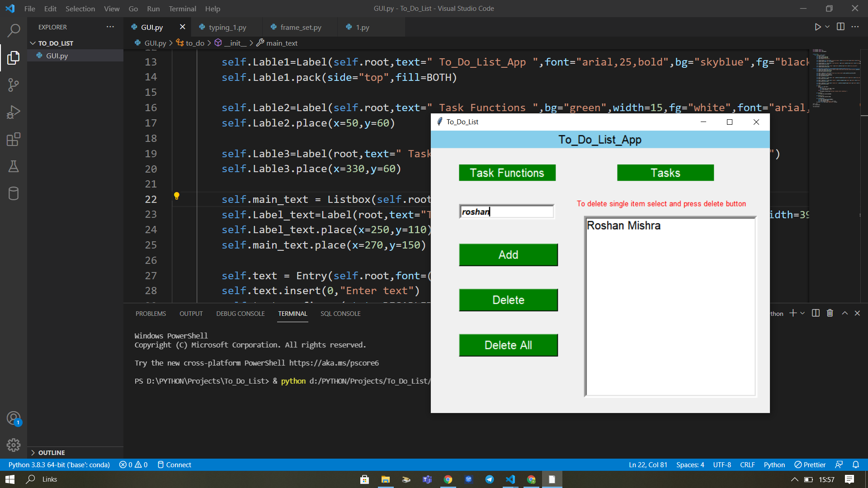Click the lightbulb code action on line 22
Screen dimensions: 868x488
click(x=177, y=196)
